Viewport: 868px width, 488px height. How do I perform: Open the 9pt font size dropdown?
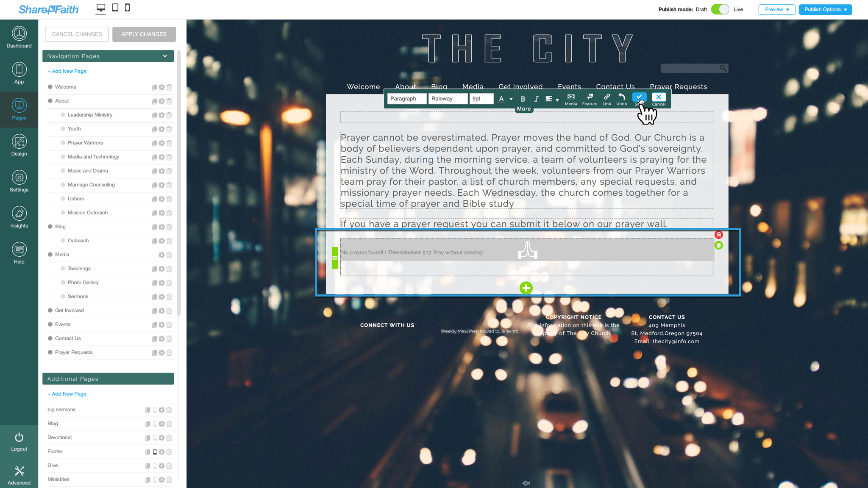pyautogui.click(x=481, y=99)
